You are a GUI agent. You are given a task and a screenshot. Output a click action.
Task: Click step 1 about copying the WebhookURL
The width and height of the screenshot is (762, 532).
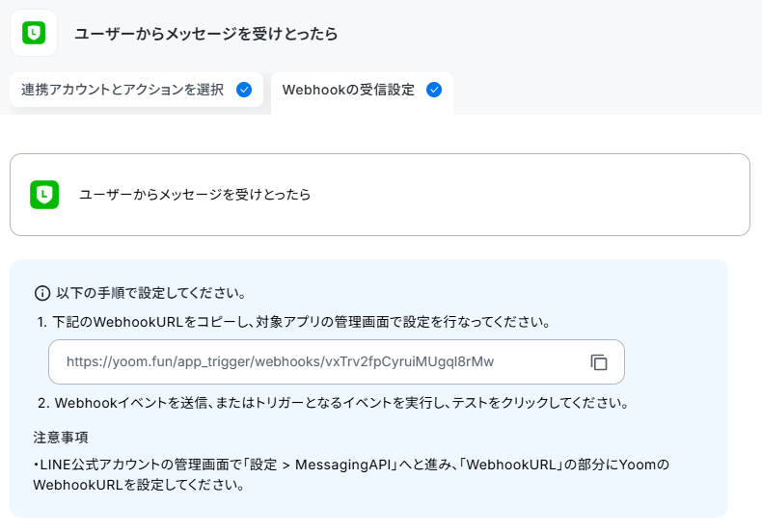click(x=294, y=322)
